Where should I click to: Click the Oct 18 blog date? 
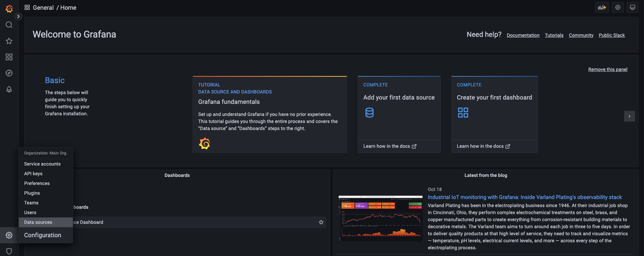coord(435,189)
